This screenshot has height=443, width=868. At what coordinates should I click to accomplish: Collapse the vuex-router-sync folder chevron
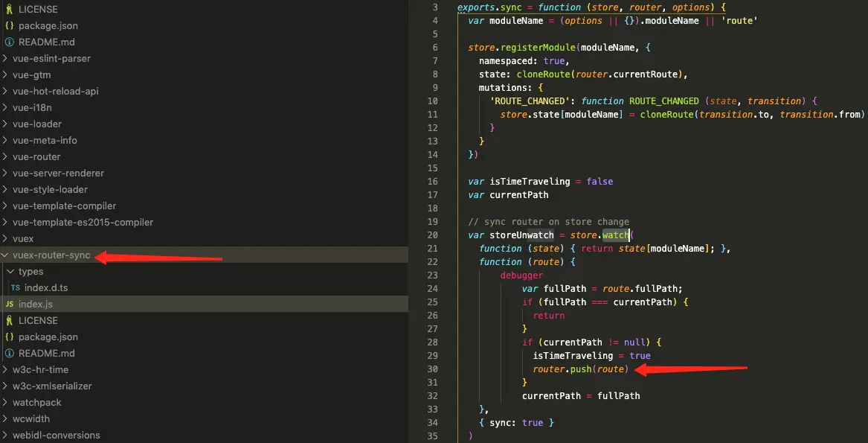5,255
